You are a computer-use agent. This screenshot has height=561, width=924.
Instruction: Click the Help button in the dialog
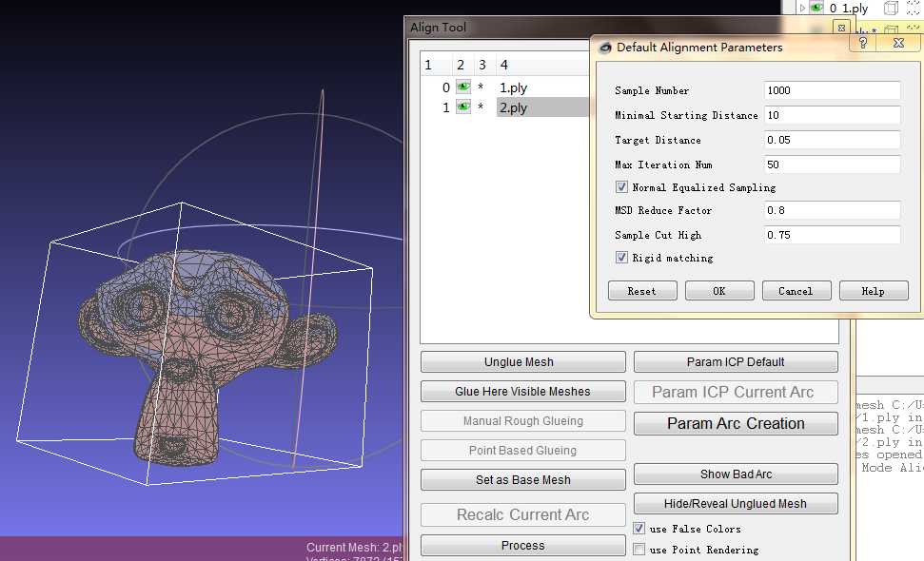(874, 291)
